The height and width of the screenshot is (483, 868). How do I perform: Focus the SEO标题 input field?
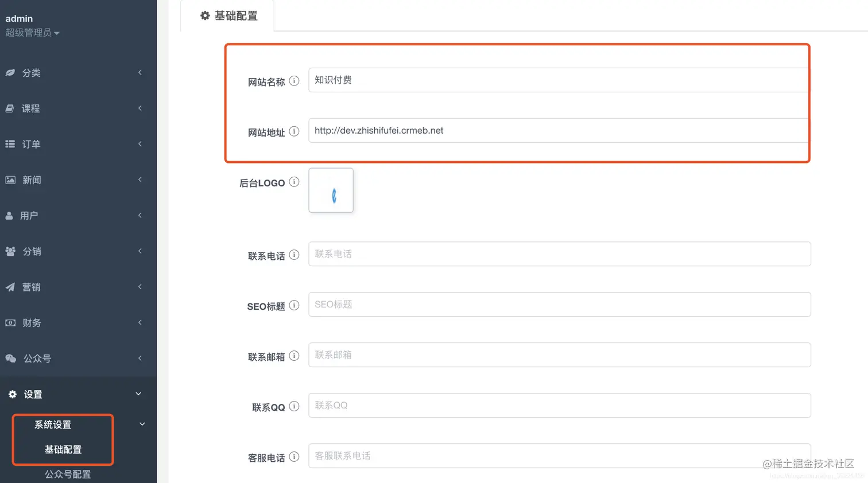coord(560,305)
